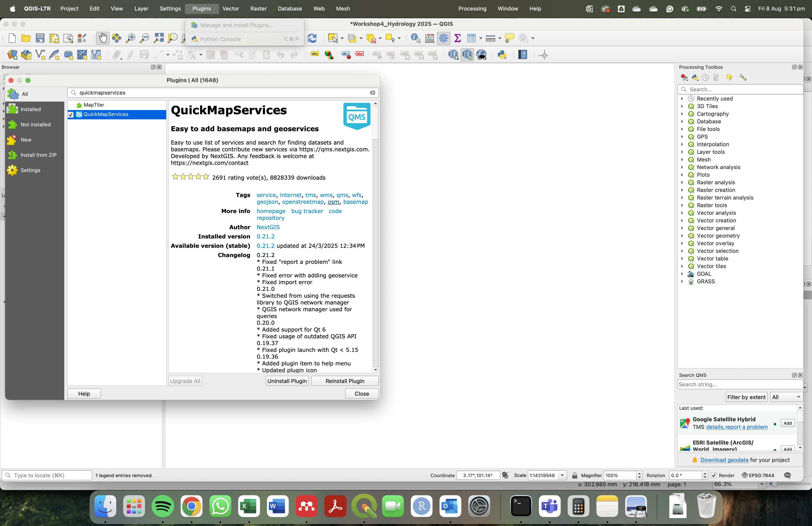Image resolution: width=812 pixels, height=526 pixels.
Task: Toggle the Render checkbox in status bar
Action: [714, 475]
